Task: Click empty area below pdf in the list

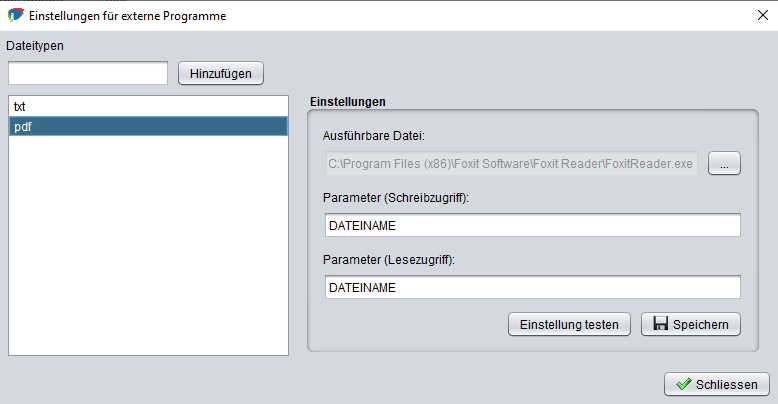Action: point(148,240)
